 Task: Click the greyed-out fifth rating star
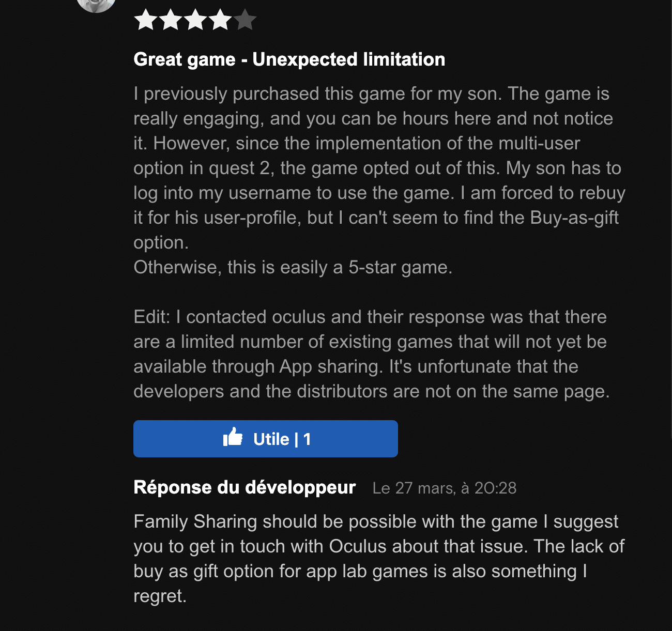pyautogui.click(x=245, y=21)
